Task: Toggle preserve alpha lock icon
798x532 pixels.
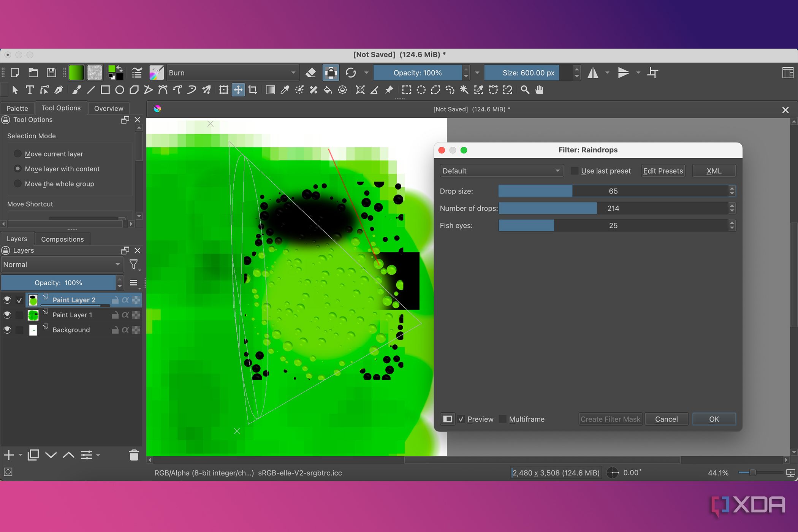Action: (331, 73)
